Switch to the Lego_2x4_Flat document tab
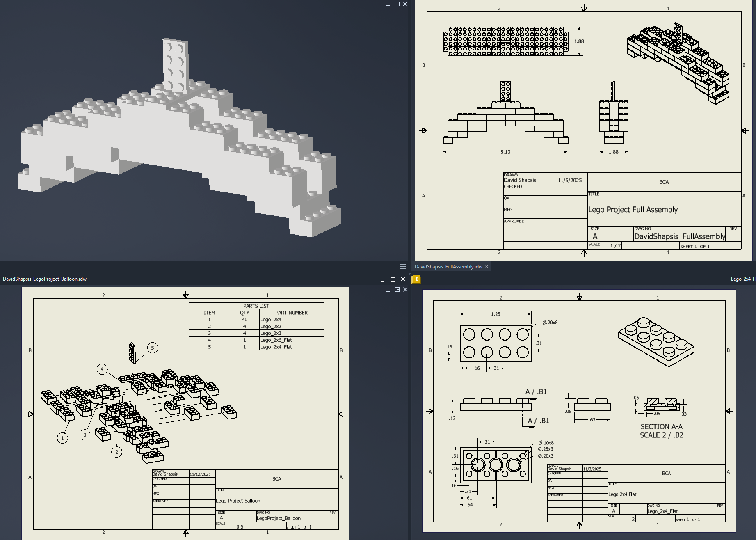This screenshot has height=540, width=756. pyautogui.click(x=743, y=279)
